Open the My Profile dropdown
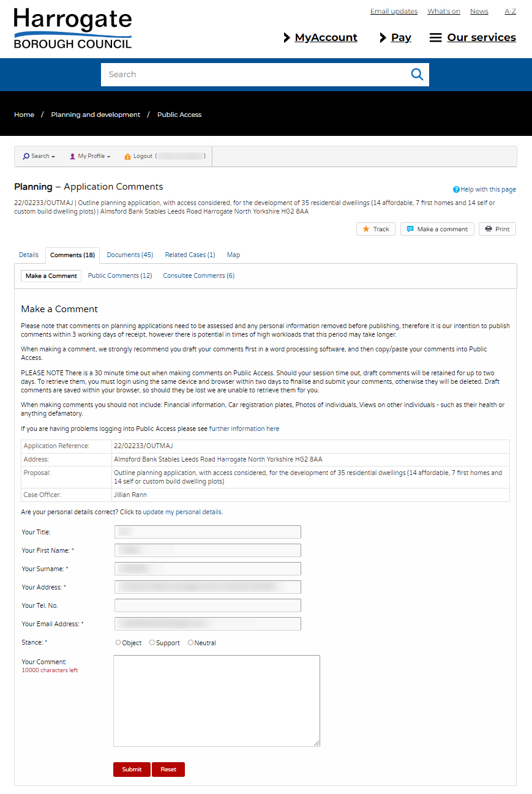Image resolution: width=532 pixels, height=794 pixels. pyautogui.click(x=90, y=157)
